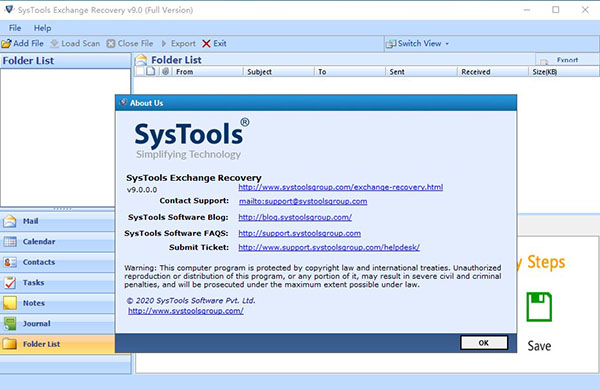The image size is (600, 389).
Task: Select the Mail icon in navigation pane
Action: click(x=10, y=221)
